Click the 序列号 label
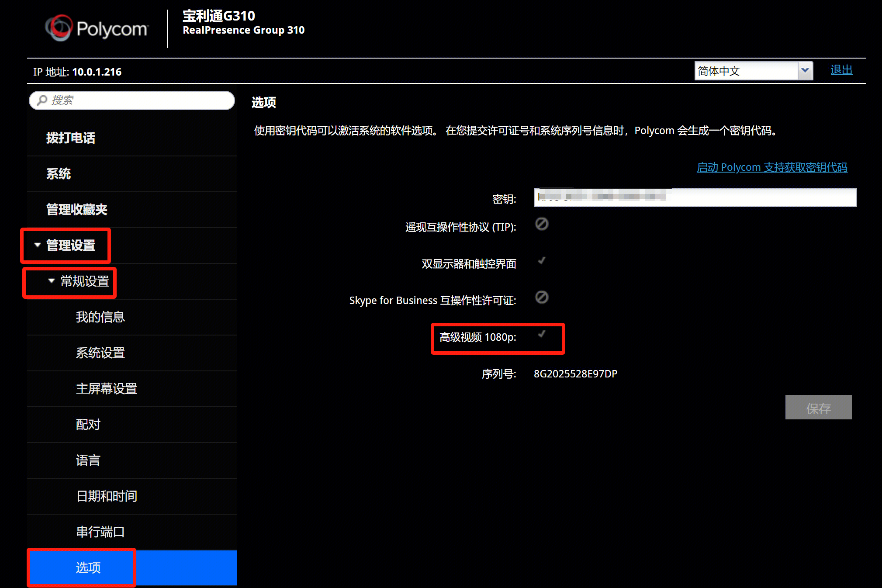Image resolution: width=882 pixels, height=588 pixels. click(499, 374)
